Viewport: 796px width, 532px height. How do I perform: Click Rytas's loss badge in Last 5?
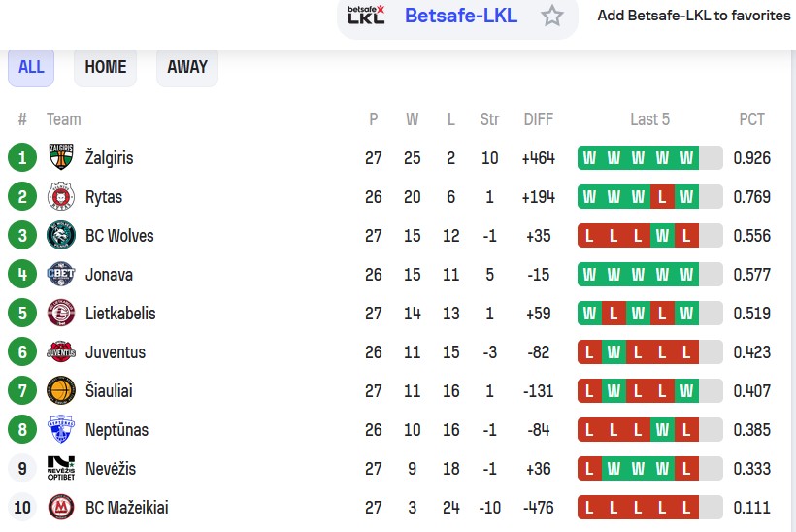[x=662, y=196]
